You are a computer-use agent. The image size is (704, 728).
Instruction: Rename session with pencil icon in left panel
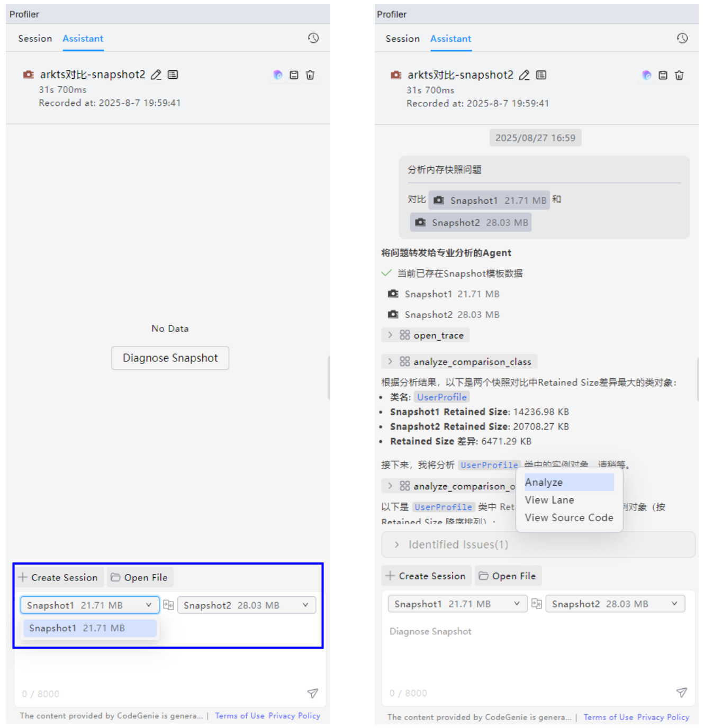tap(156, 75)
